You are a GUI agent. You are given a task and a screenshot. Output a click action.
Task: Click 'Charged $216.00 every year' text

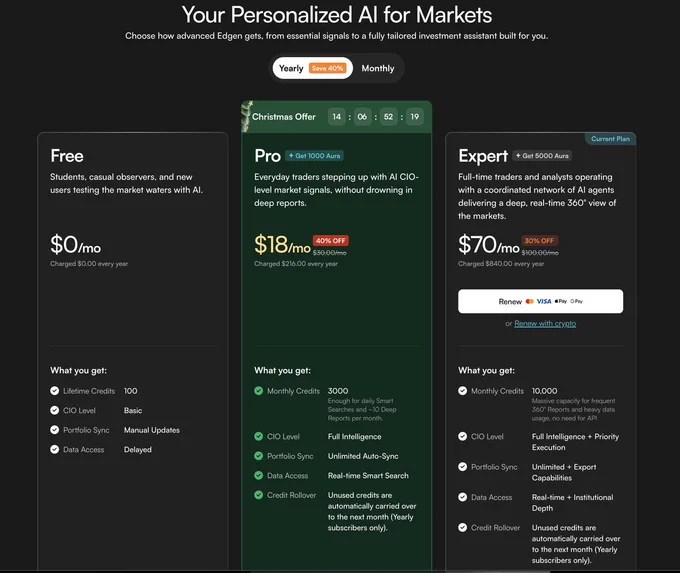coord(296,264)
